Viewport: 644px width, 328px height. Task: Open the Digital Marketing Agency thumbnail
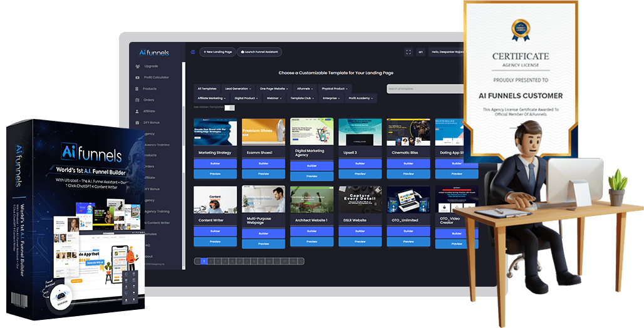[x=312, y=132]
